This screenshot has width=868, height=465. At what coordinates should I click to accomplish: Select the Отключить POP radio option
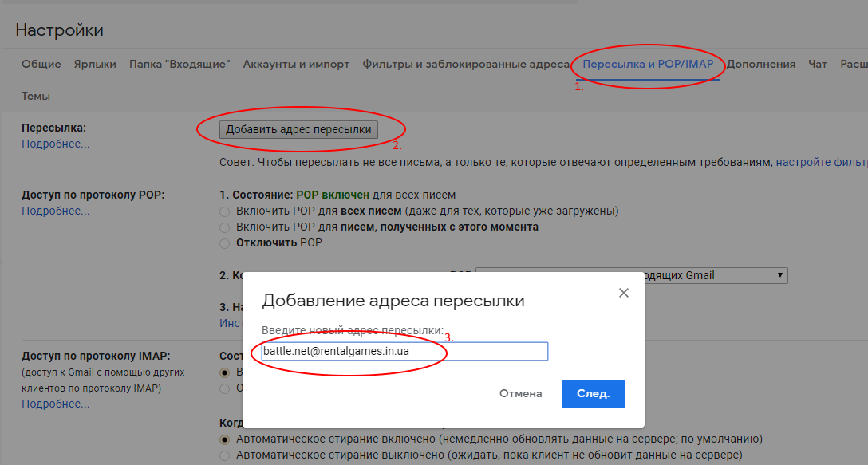[x=225, y=243]
